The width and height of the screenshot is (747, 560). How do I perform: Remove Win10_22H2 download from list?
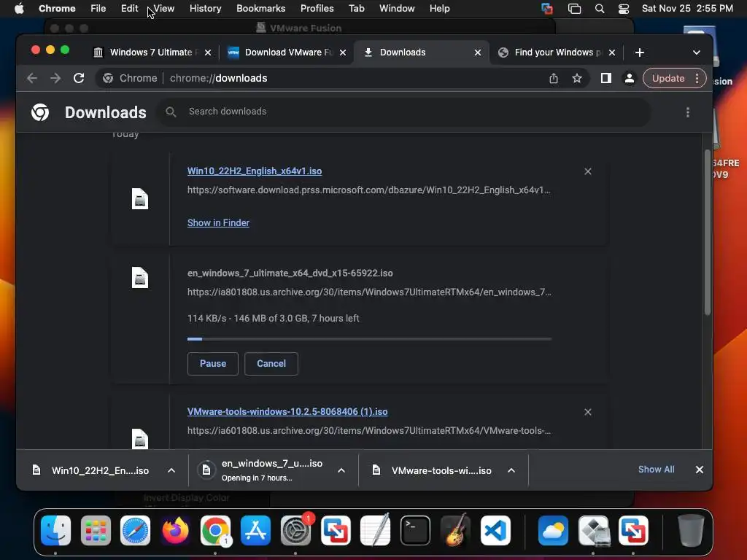(x=588, y=171)
